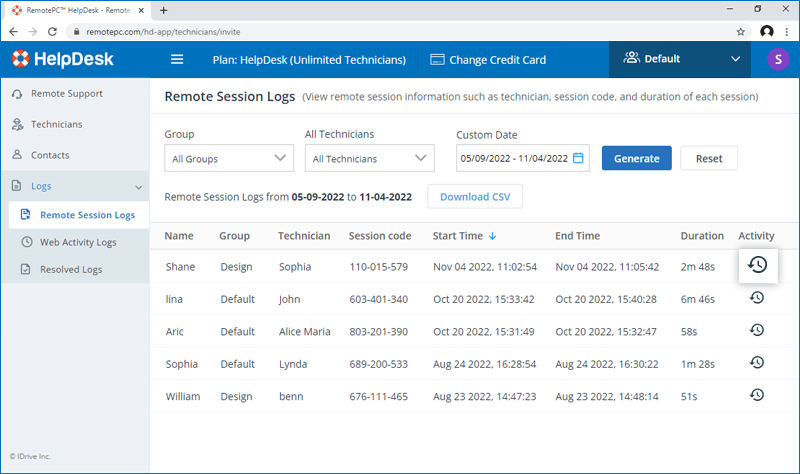Click technician name Lynda
This screenshot has width=800, height=474.
coord(293,364)
